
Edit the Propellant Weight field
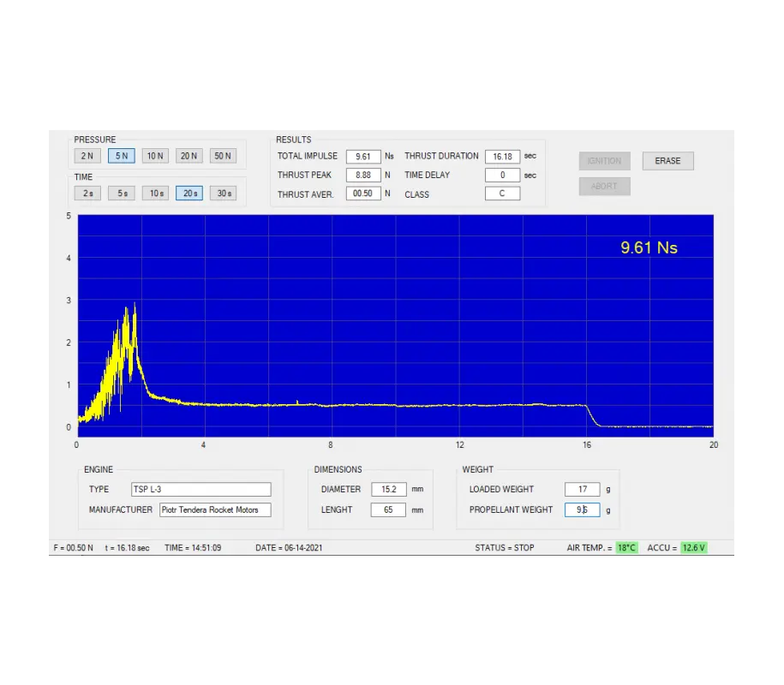tap(582, 509)
